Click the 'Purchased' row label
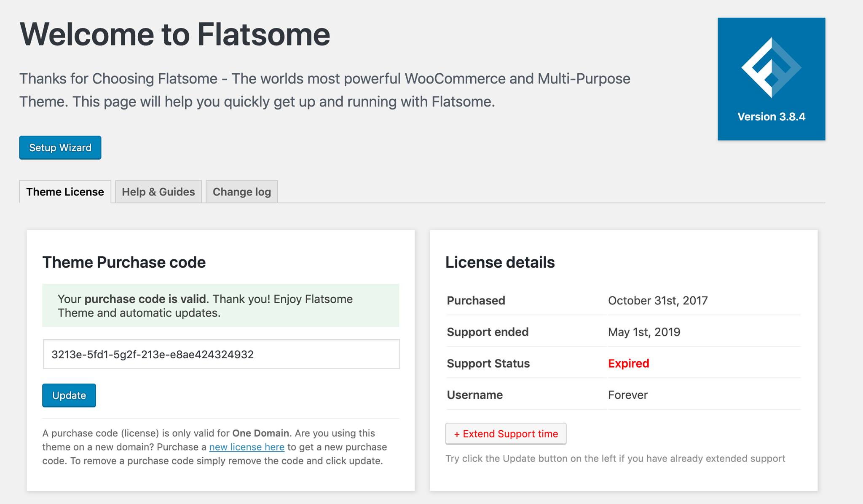 pos(476,300)
